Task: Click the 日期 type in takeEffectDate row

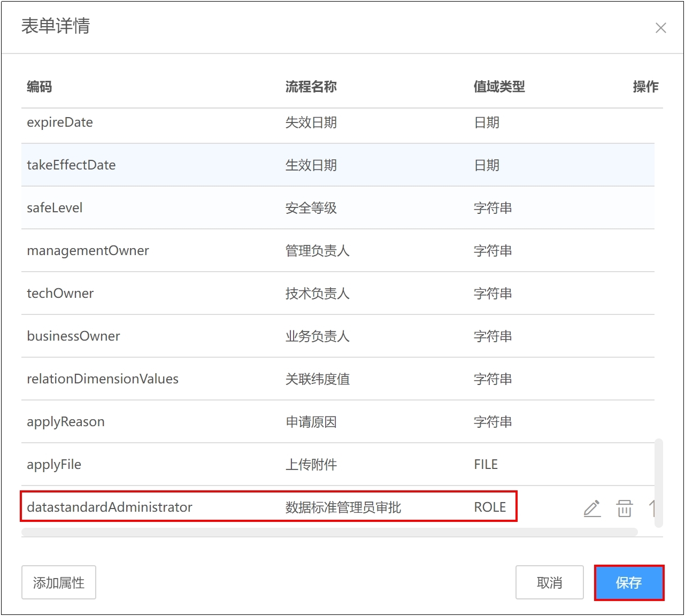Action: click(x=487, y=165)
